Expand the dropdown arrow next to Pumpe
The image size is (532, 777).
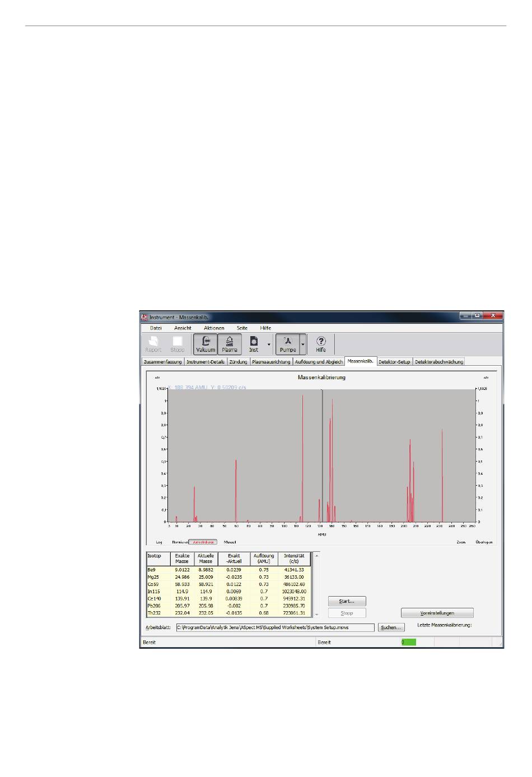coord(303,345)
